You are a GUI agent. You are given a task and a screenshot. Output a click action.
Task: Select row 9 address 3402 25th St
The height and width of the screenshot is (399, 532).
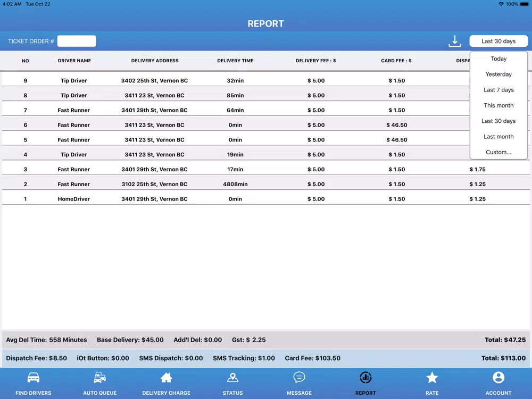(154, 80)
